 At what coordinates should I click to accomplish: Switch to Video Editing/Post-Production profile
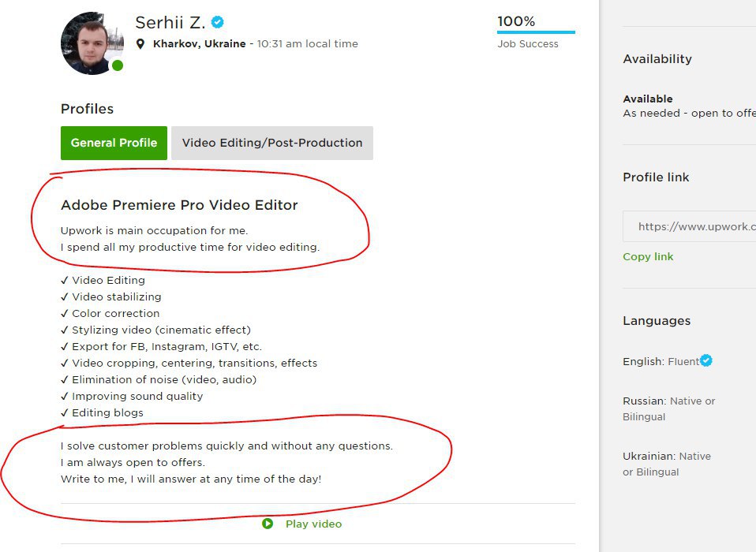point(272,143)
